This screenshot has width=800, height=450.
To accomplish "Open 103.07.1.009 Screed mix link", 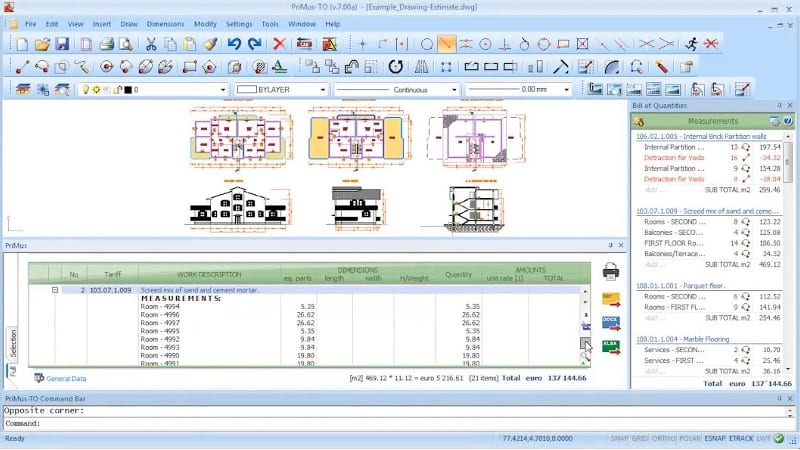I will coord(707,211).
